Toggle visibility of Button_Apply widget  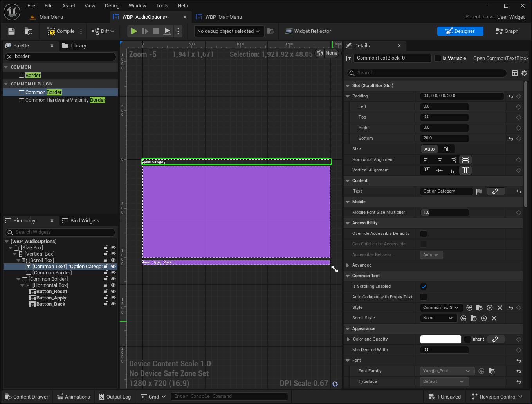click(113, 298)
